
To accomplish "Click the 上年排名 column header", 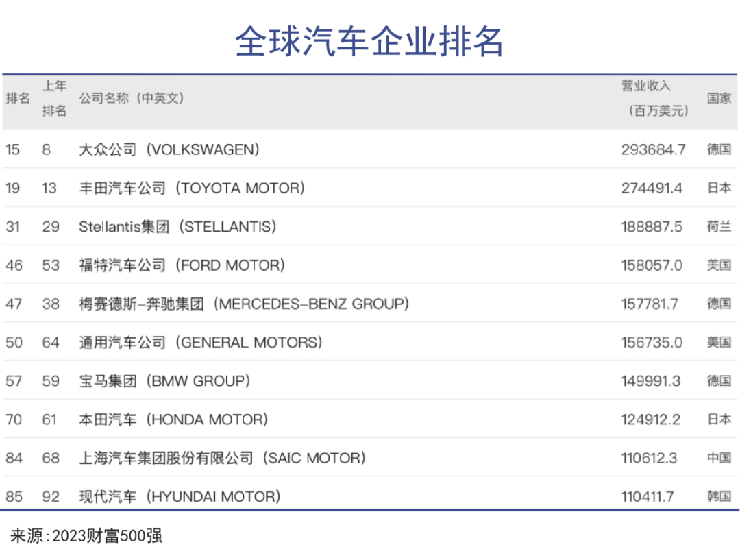I will [x=55, y=98].
